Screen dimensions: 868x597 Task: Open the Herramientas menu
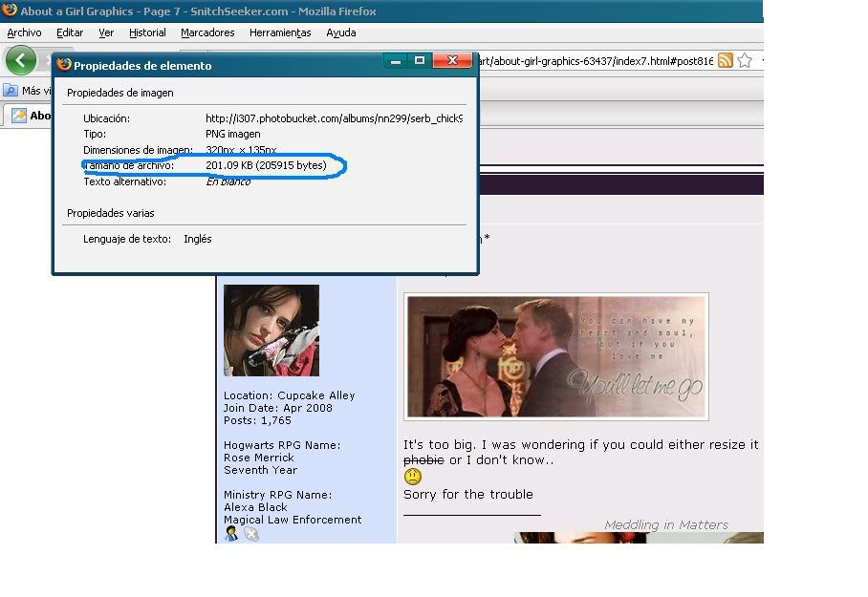pyautogui.click(x=280, y=32)
